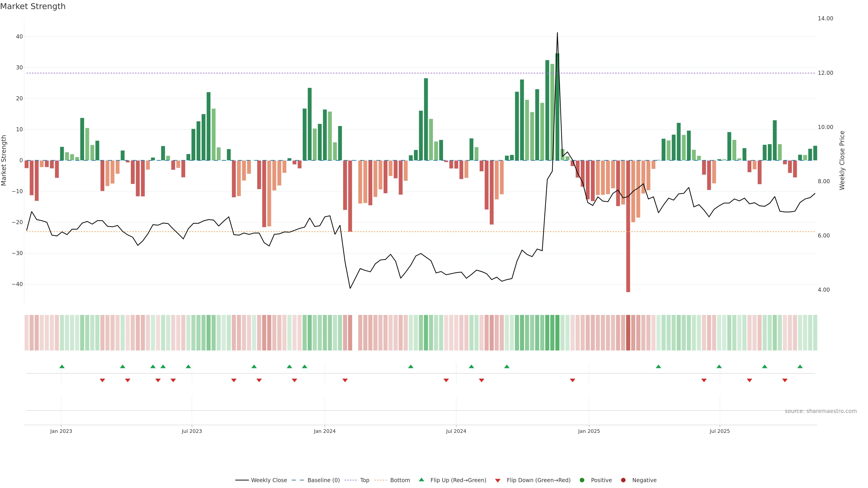Click the Positive green circle legend icon
This screenshot has width=868, height=488.
click(x=582, y=480)
